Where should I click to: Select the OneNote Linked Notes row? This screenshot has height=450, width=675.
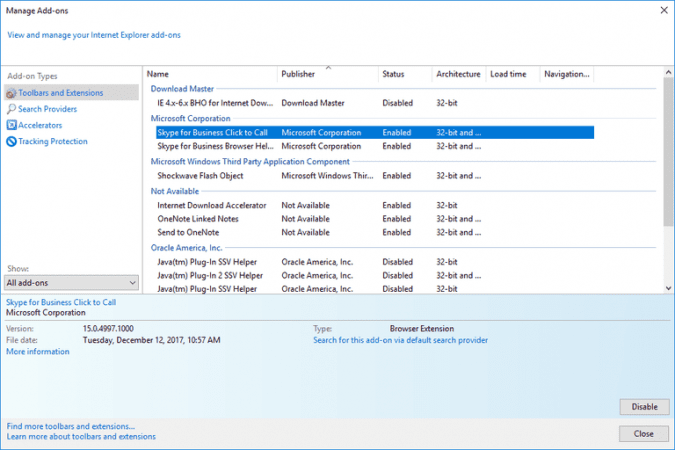pyautogui.click(x=375, y=219)
